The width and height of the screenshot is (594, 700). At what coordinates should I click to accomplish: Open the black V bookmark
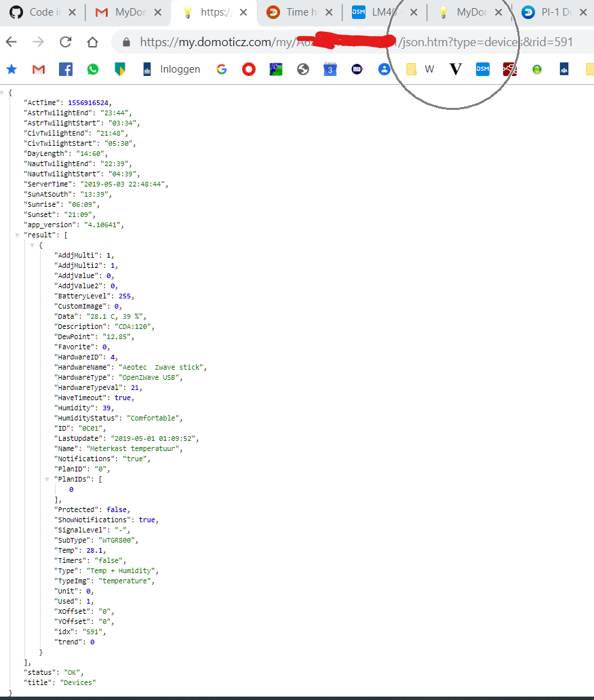(455, 69)
